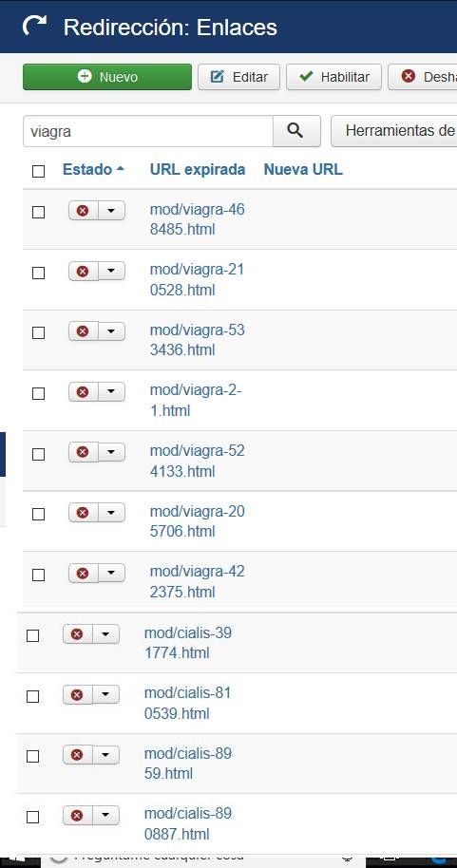Click red status icon for mod/cialis-8959.html
Image resolution: width=457 pixels, height=868 pixels.
tap(78, 755)
